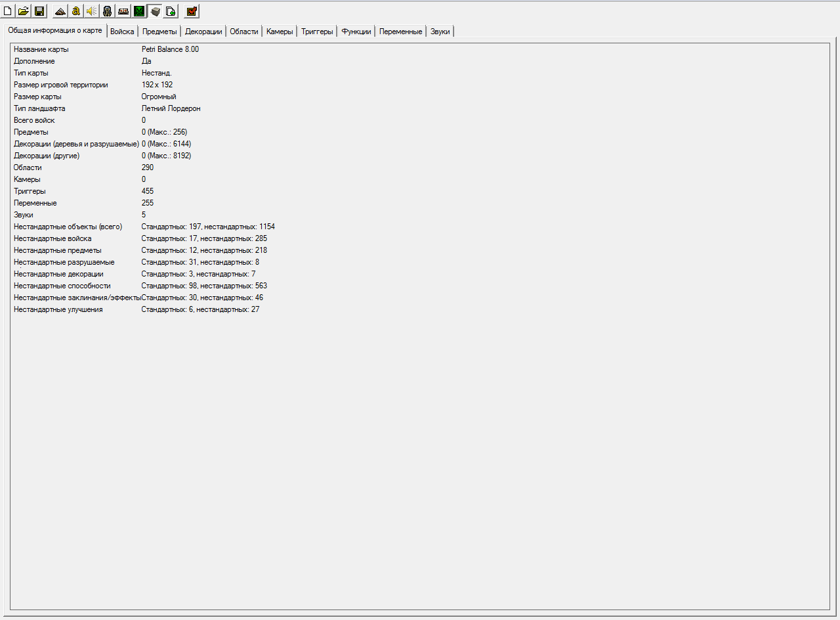This screenshot has width=840, height=620.
Task: Open the Звуки tab
Action: [440, 32]
